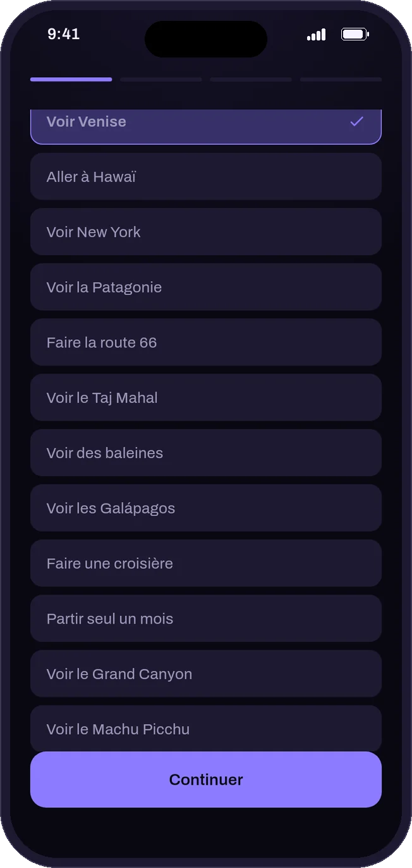Screen dimensions: 412x868
Task: Click the Continuer button
Action: (x=206, y=780)
